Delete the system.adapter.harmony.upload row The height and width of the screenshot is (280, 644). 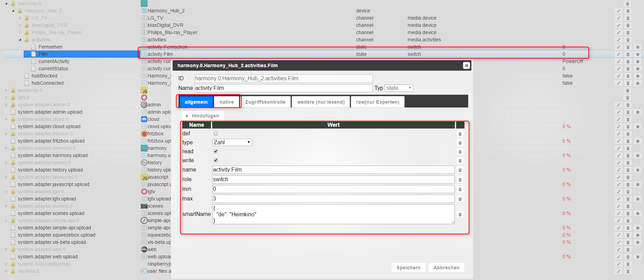628,155
